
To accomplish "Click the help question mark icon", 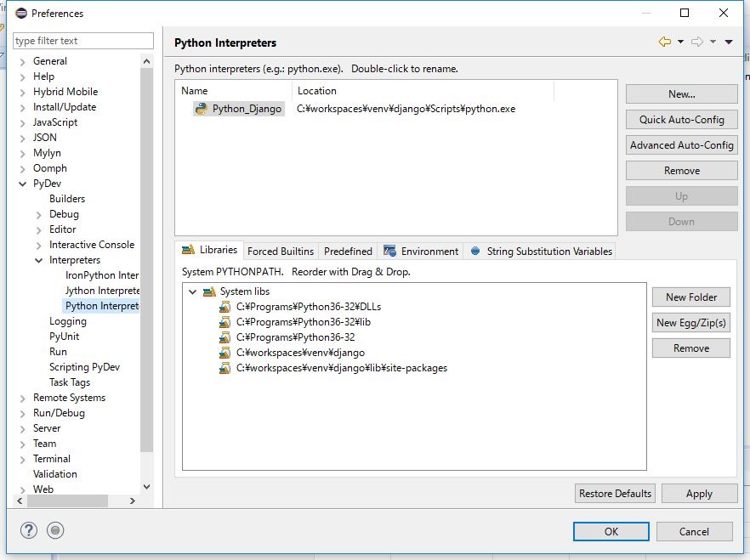I will [x=28, y=531].
